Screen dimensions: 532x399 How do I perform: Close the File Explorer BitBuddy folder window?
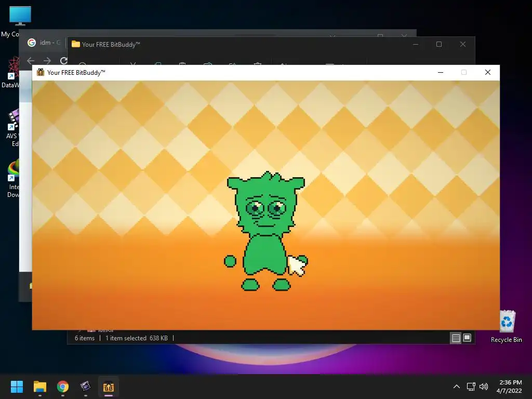click(x=463, y=44)
